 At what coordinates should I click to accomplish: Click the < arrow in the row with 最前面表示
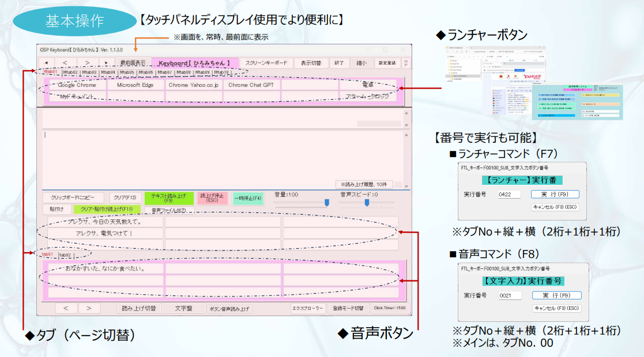(x=65, y=63)
